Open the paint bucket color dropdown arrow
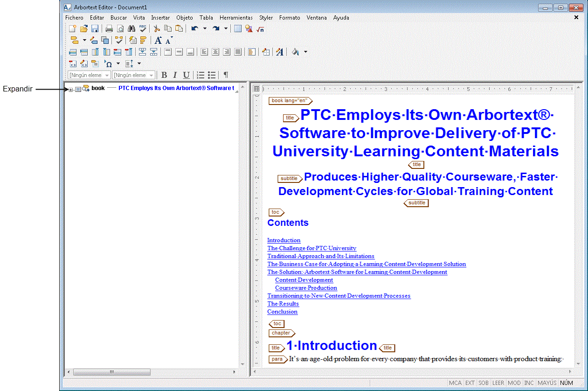The width and height of the screenshot is (588, 391). pos(305,52)
